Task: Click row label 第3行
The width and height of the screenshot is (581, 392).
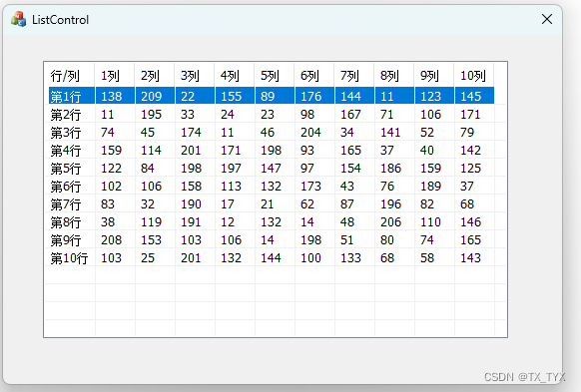Action: coord(66,132)
